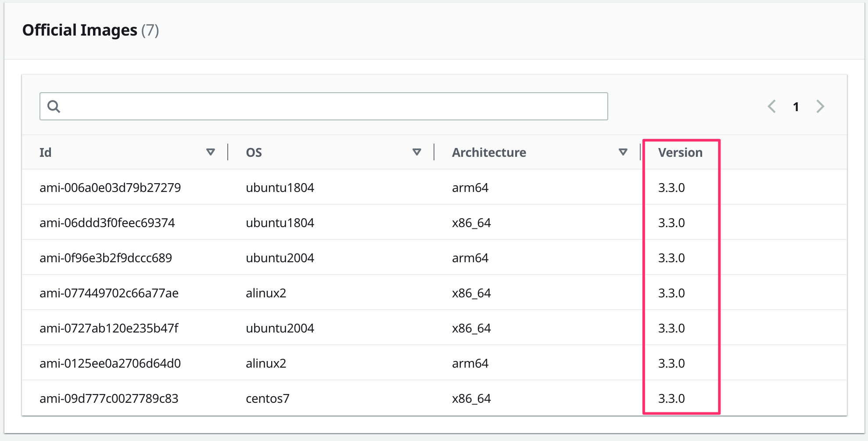
Task: Click the Official Images heading
Action: pyautogui.click(x=80, y=30)
